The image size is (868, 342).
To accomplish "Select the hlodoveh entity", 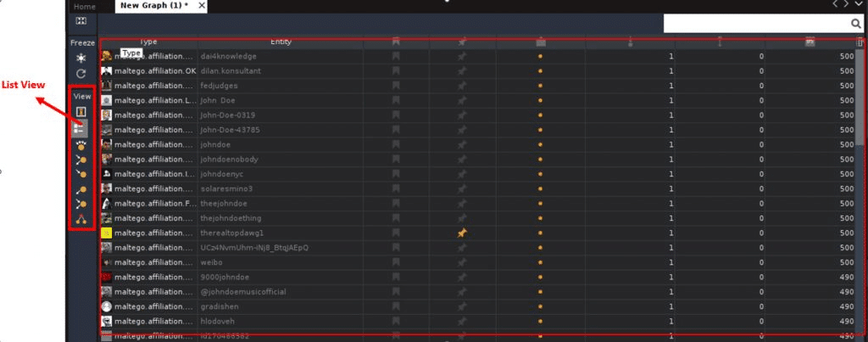I will tap(218, 322).
